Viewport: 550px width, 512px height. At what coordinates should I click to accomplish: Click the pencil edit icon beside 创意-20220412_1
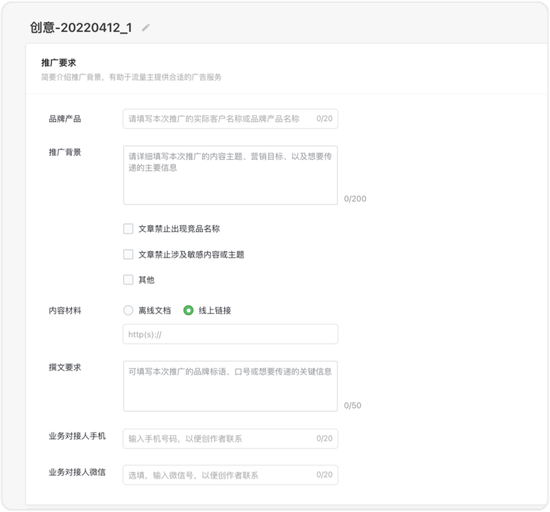[146, 27]
